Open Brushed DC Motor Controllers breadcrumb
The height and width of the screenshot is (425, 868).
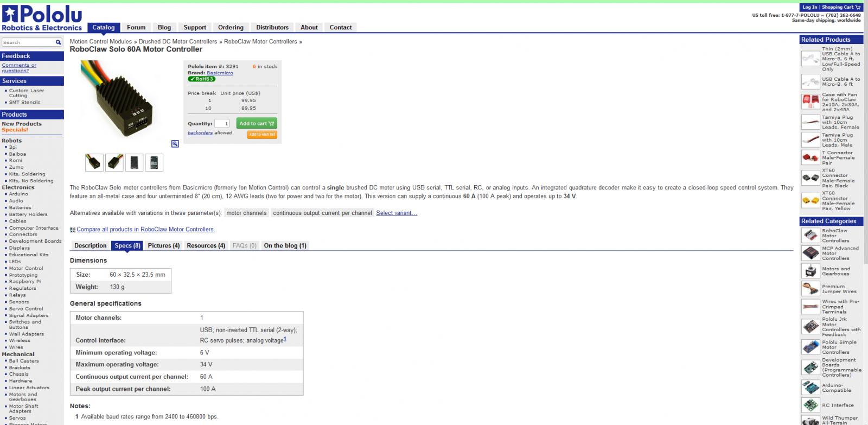point(178,41)
